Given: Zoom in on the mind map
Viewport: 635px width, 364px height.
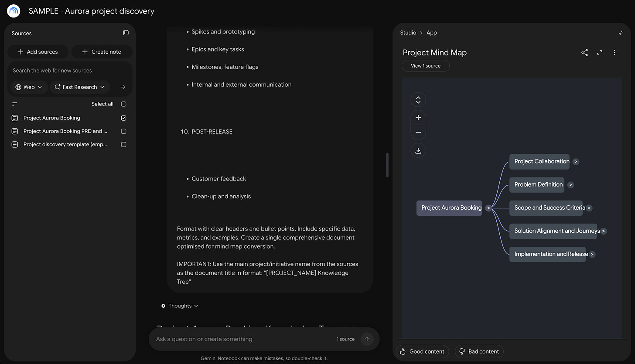Looking at the screenshot, I should pos(418,118).
